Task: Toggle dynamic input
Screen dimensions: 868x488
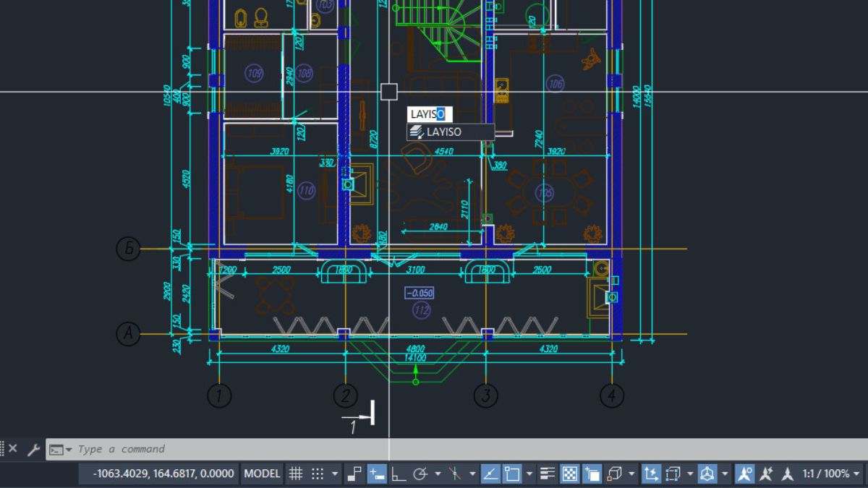Action: coord(376,474)
